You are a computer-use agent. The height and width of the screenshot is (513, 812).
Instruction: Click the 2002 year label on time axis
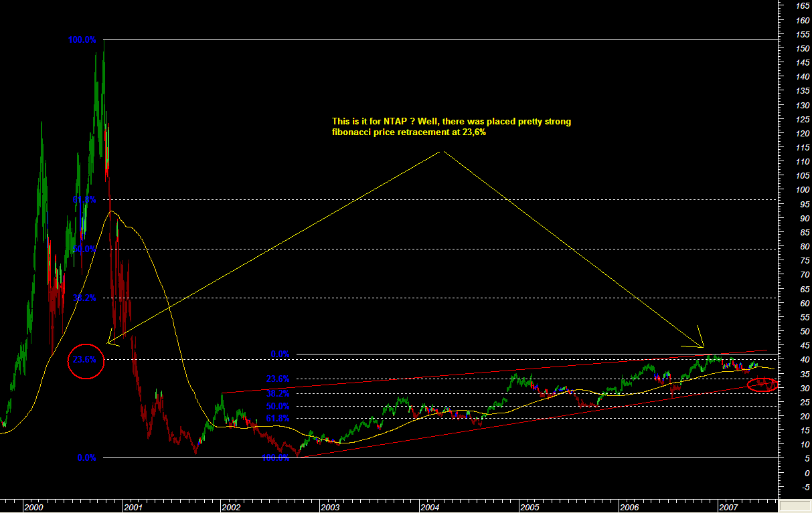tap(230, 508)
